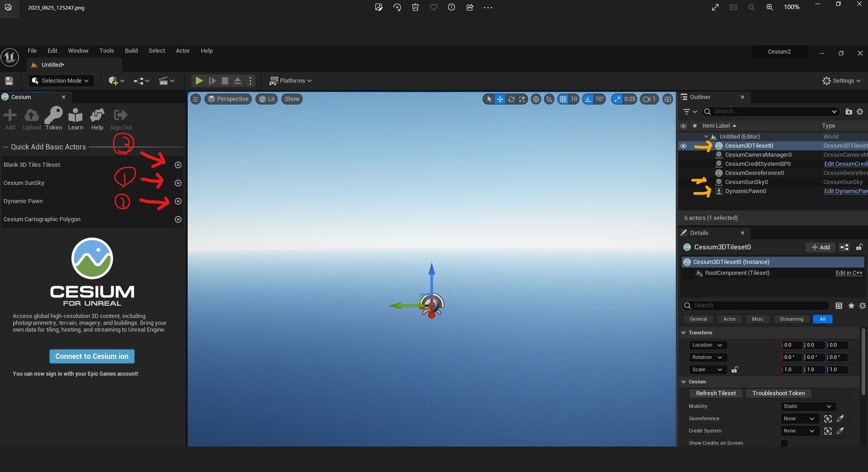Toggle scale lock icon in Transform
This screenshot has height=472, width=868.
[734, 370]
